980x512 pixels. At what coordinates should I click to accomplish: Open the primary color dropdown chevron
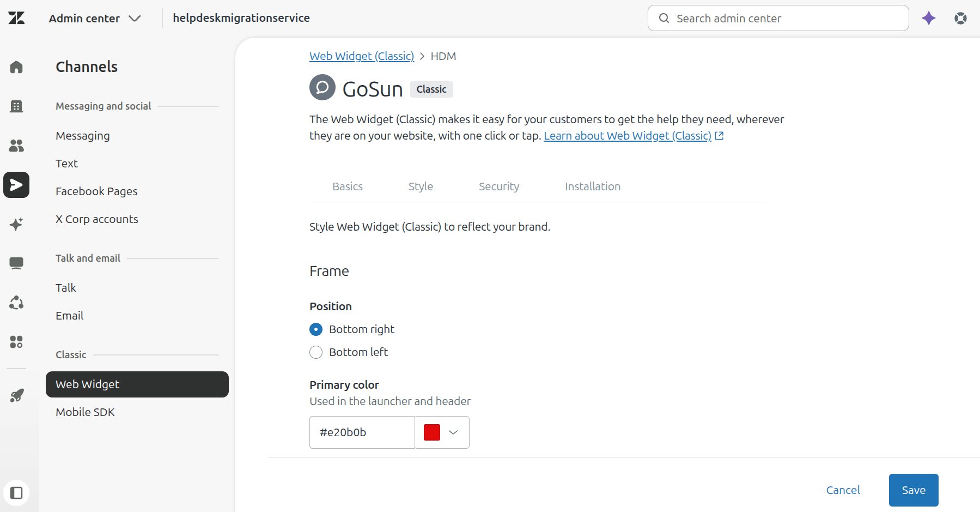453,432
